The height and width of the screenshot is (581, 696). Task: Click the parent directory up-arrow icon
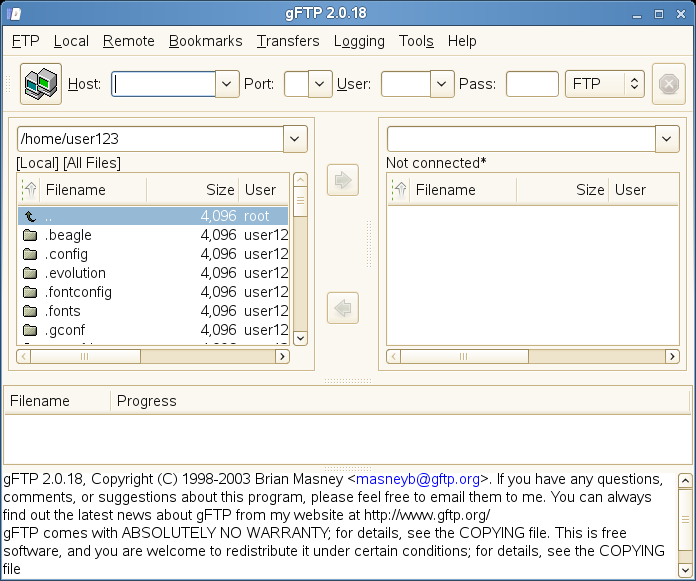click(x=30, y=216)
